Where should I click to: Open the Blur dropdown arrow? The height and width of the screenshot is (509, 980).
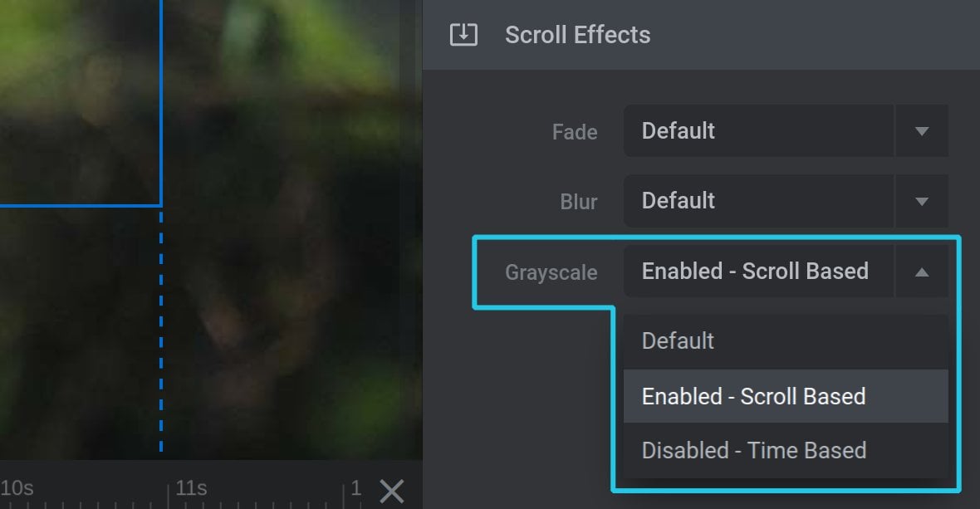(x=921, y=201)
